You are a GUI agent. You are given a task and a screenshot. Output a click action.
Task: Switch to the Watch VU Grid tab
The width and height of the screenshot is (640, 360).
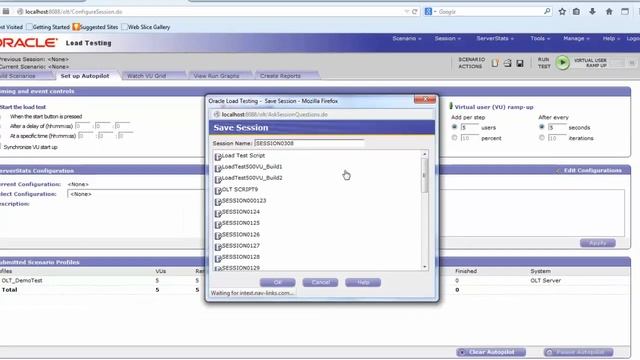pos(147,76)
